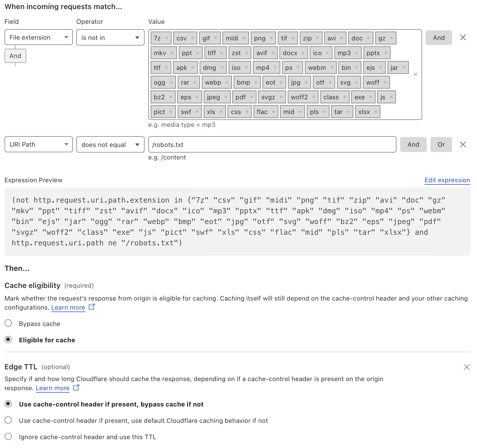Select default Cloudflare caching behavior option
The image size is (477, 448).
point(8,420)
